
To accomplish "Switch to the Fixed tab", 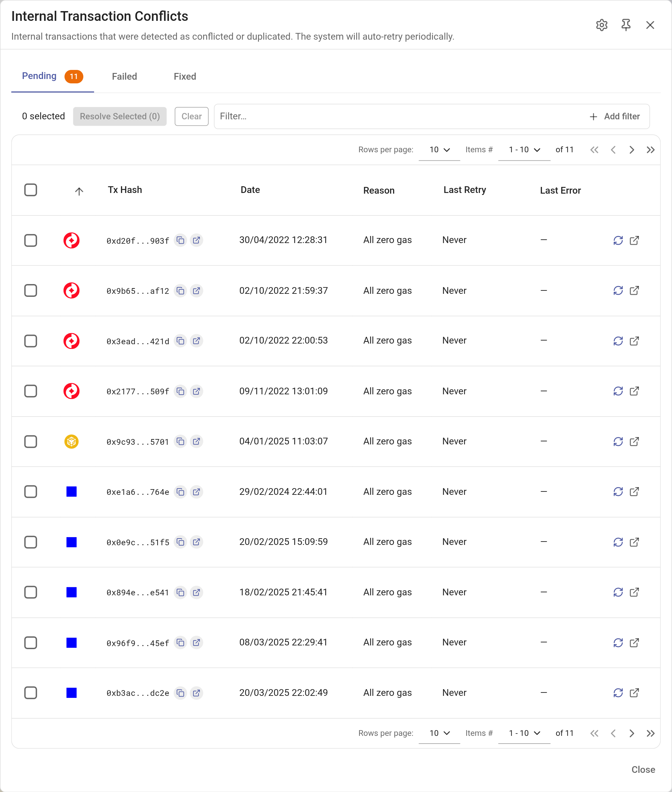I will tap(185, 77).
